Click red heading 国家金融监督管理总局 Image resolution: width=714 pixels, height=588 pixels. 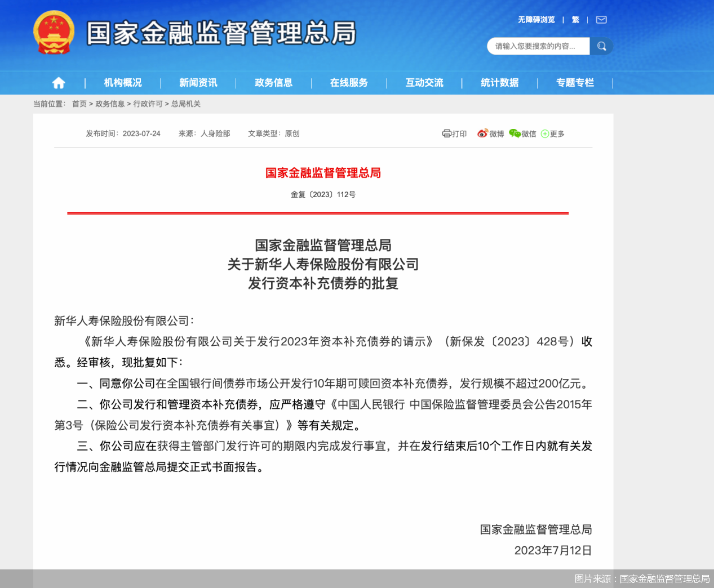[323, 173]
